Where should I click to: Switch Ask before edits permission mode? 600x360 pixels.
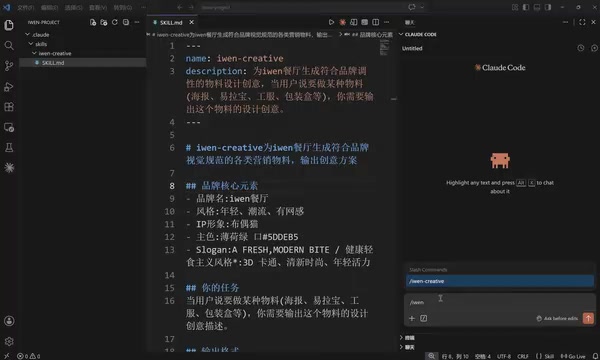click(557, 318)
